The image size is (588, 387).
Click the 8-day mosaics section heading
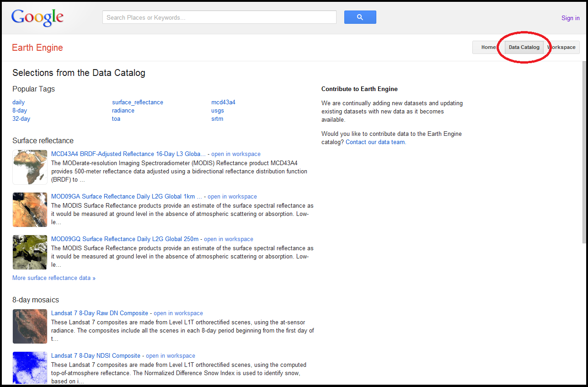pyautogui.click(x=36, y=300)
